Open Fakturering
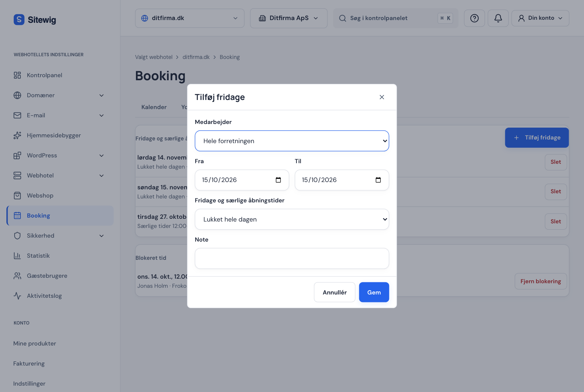 point(29,363)
